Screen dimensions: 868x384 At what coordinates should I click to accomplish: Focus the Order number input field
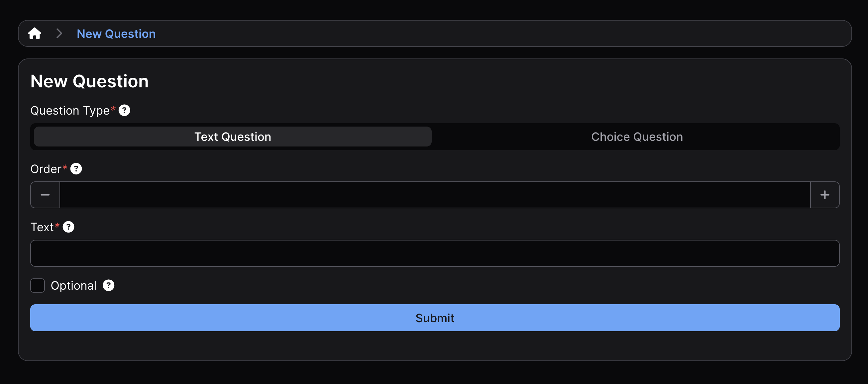435,195
